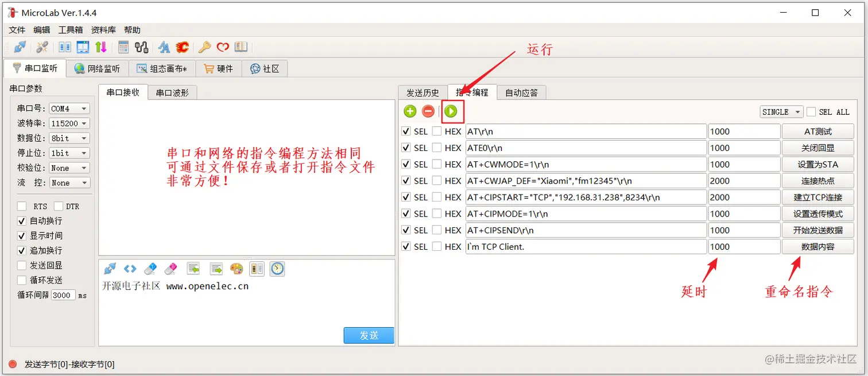Click the red heart icon
The image size is (868, 376).
point(223,47)
